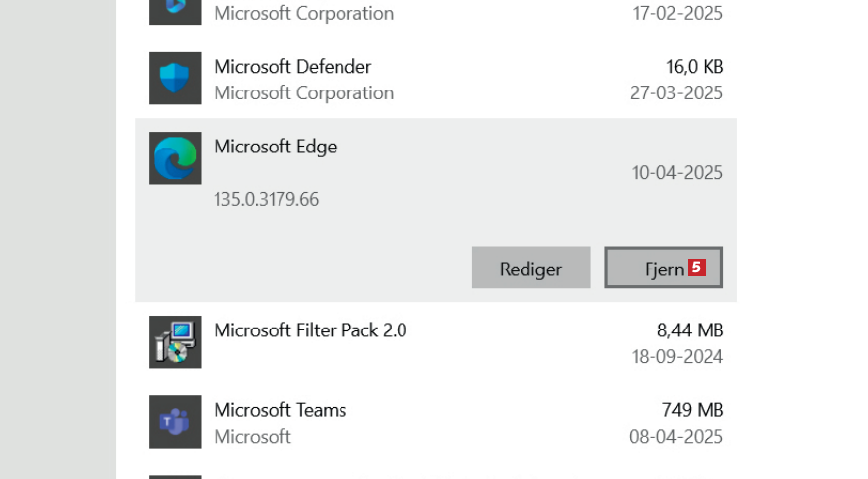
Task: Click the top entry date 17-02-2025
Action: point(677,14)
